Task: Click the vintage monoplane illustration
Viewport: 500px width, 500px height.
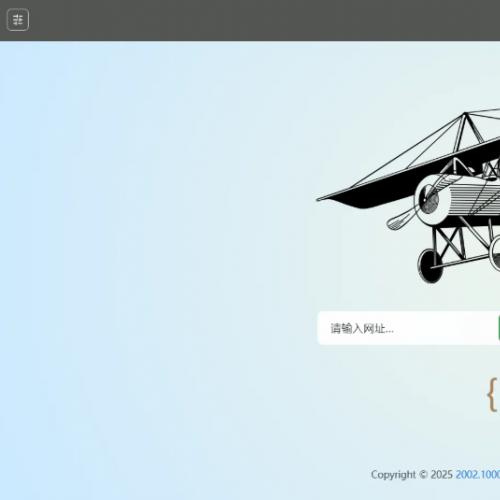Action: (408, 196)
